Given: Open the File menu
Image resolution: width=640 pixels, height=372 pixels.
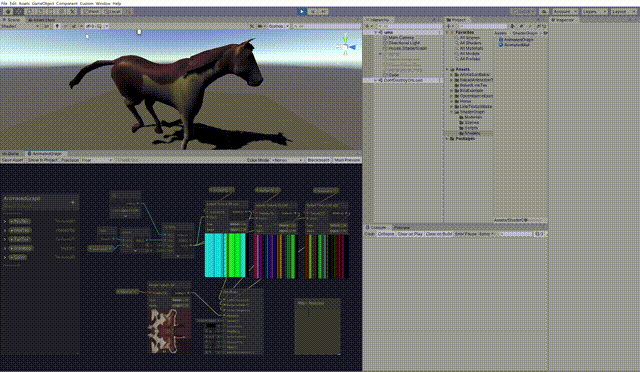Looking at the screenshot, I should point(4,3).
